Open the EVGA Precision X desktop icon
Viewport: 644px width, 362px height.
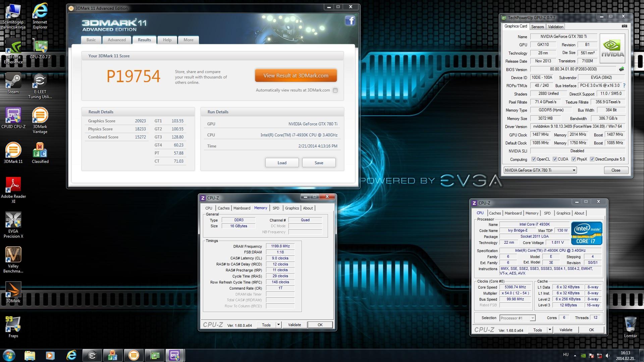pyautogui.click(x=13, y=225)
